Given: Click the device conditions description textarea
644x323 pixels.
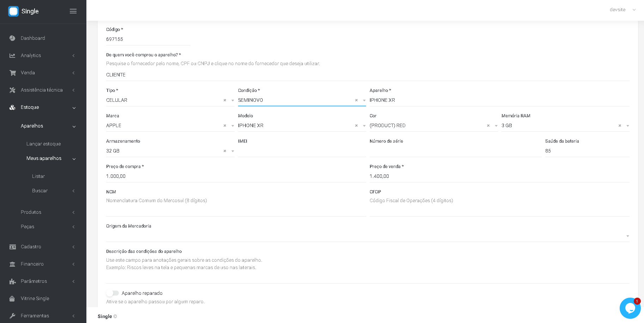Looking at the screenshot, I should [368, 277].
